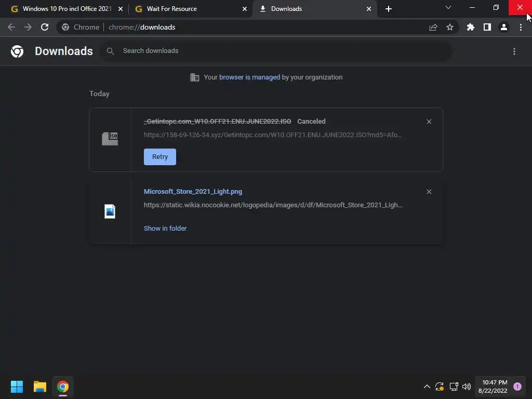The height and width of the screenshot is (399, 532).
Task: Click the search magnifier icon
Action: pos(110,51)
